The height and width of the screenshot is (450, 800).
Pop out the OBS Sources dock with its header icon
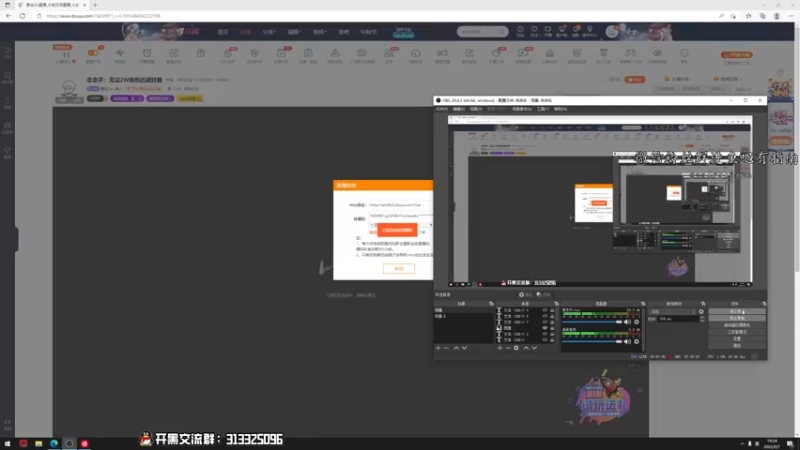[556, 304]
